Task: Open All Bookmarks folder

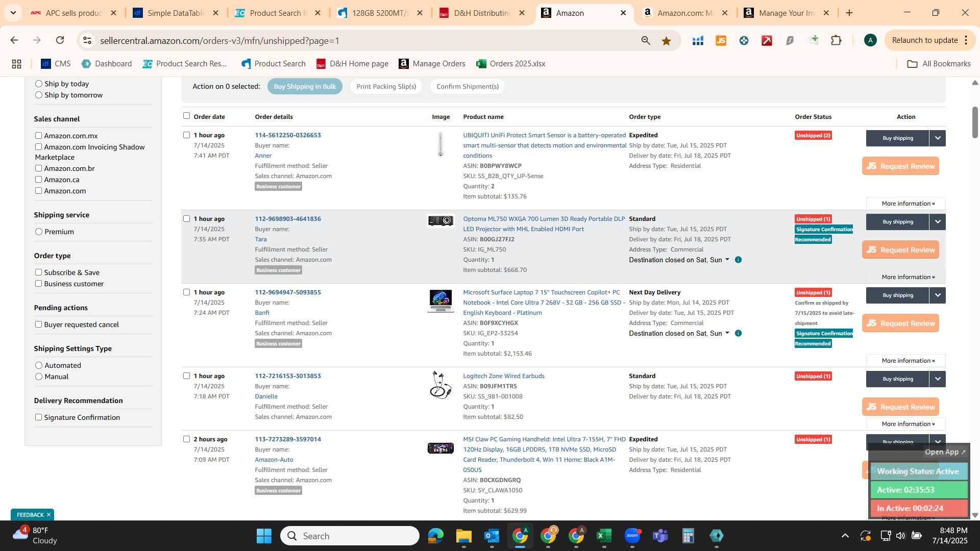Action: click(939, 64)
